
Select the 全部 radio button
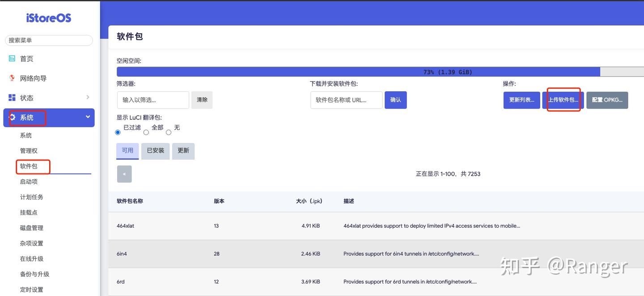(x=146, y=132)
